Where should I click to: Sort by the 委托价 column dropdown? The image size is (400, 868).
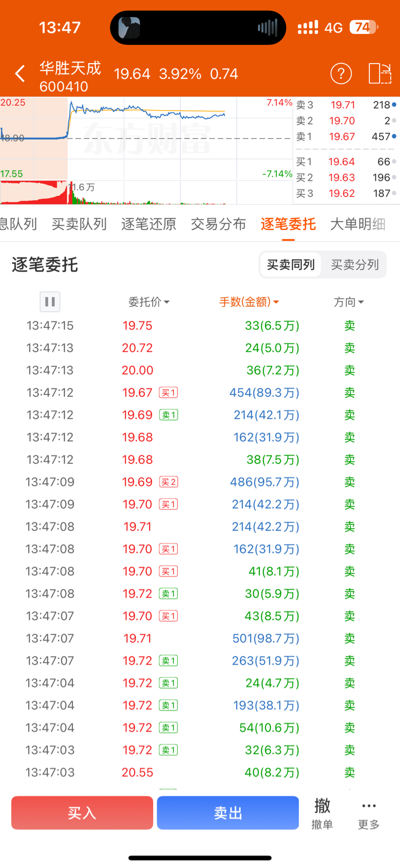tap(149, 302)
